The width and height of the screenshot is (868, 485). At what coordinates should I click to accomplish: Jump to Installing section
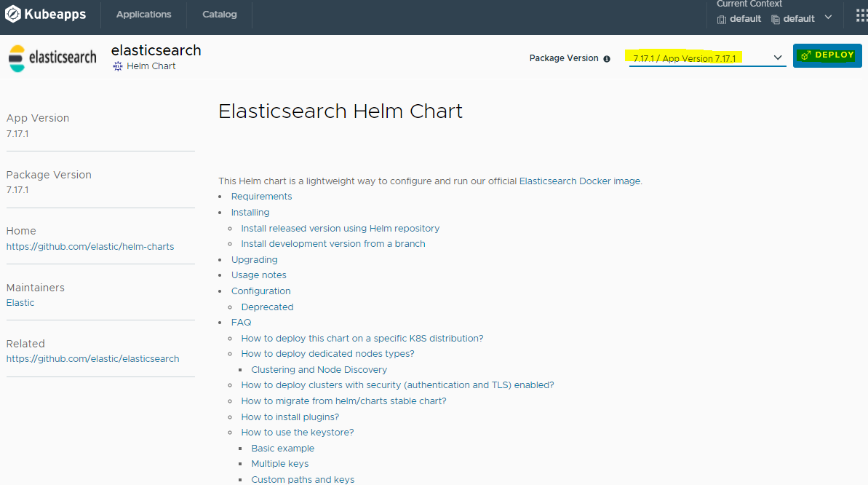point(250,213)
